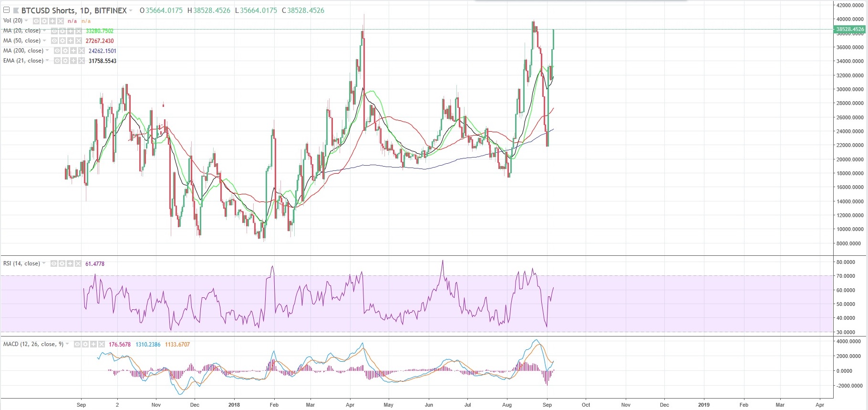Open the EMA (21, close) dropdown arrow
Screen dimensions: 868x410
coord(47,60)
